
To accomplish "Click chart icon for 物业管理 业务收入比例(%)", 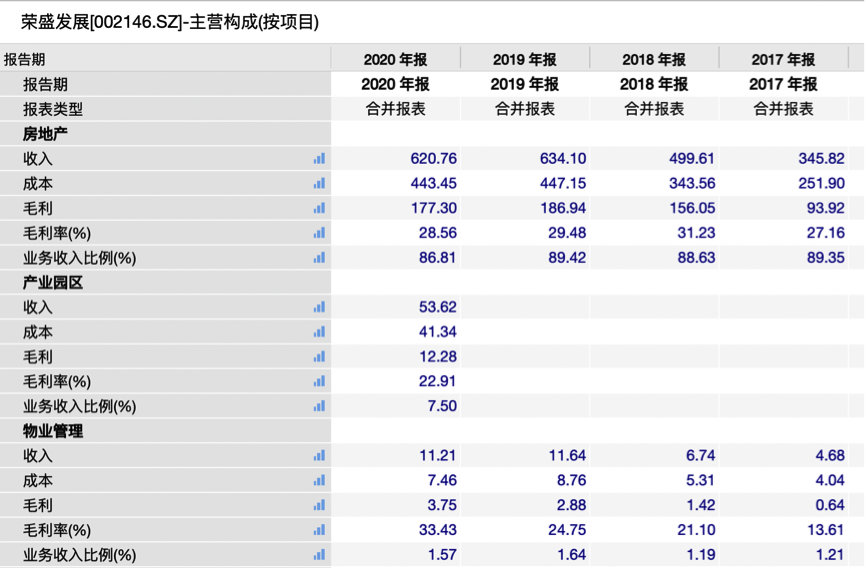I will [319, 555].
